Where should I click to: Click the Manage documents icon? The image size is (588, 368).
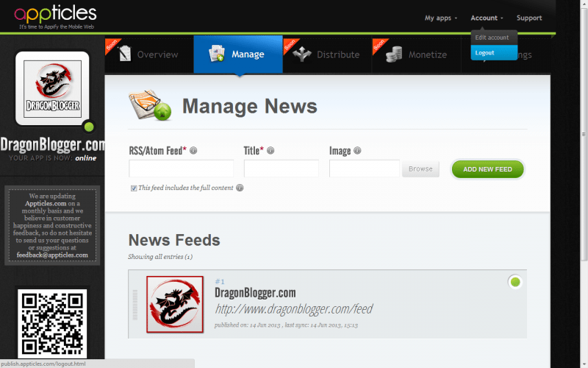pos(217,54)
